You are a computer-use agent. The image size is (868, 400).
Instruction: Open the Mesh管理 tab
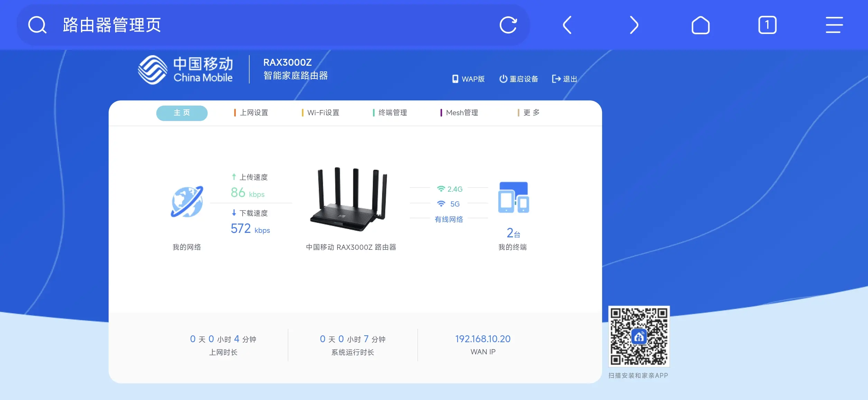[x=459, y=113]
